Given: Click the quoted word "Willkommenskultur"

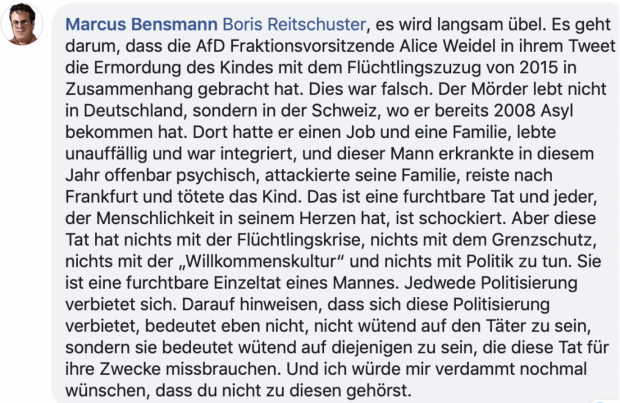Looking at the screenshot, I should pos(226,282).
